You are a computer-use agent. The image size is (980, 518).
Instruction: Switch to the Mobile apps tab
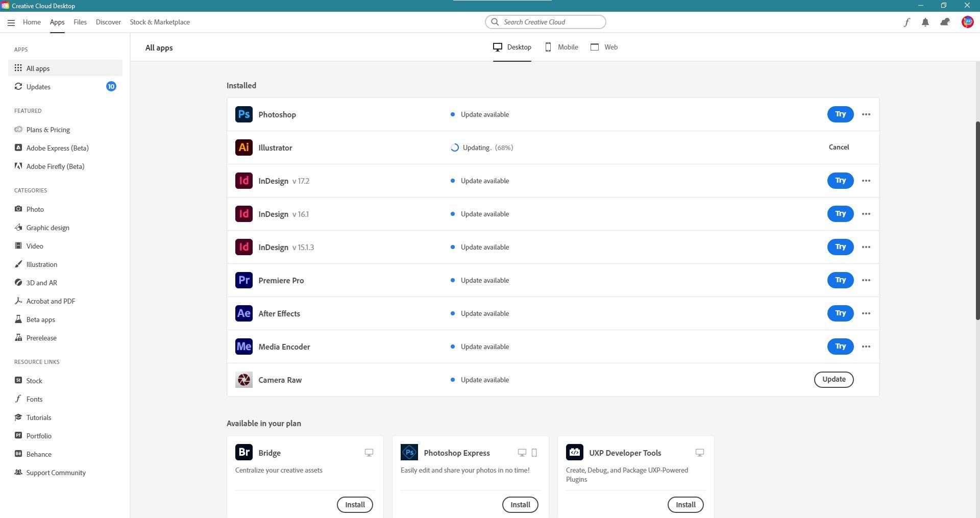(561, 47)
